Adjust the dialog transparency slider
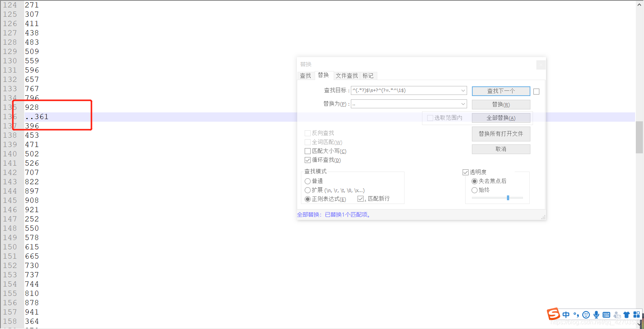The image size is (644, 329). 508,198
